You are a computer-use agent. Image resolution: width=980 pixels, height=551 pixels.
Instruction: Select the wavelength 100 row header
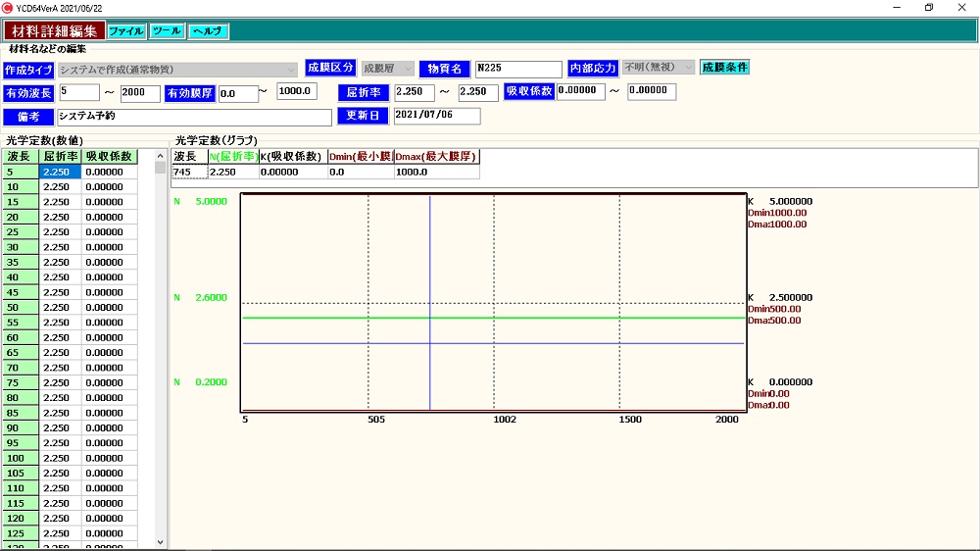coord(20,458)
